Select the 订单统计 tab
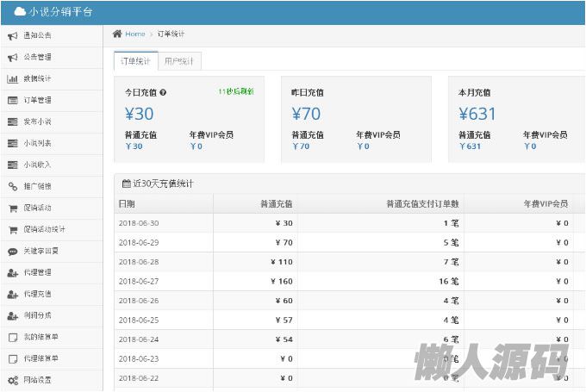The image size is (586, 392). [135, 61]
